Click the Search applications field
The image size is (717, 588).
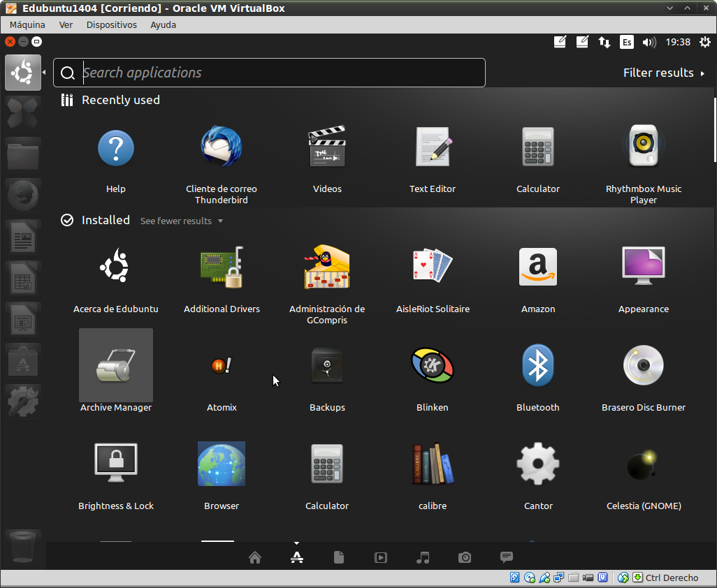click(x=280, y=73)
